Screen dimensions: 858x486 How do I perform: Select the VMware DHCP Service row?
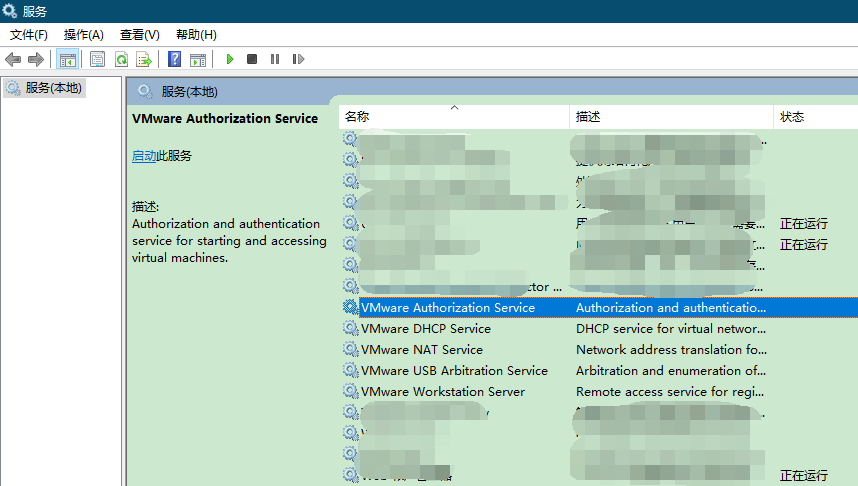[x=598, y=328]
